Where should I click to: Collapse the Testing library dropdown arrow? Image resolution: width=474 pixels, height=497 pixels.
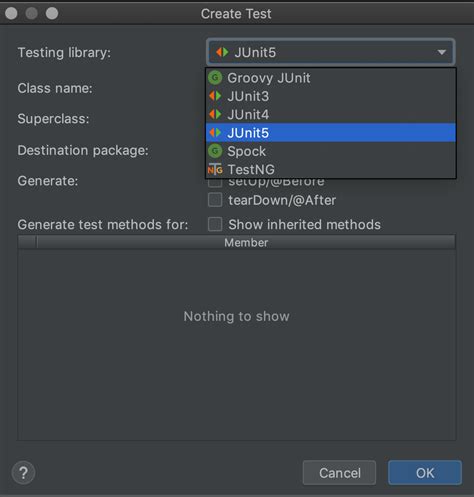[x=442, y=52]
